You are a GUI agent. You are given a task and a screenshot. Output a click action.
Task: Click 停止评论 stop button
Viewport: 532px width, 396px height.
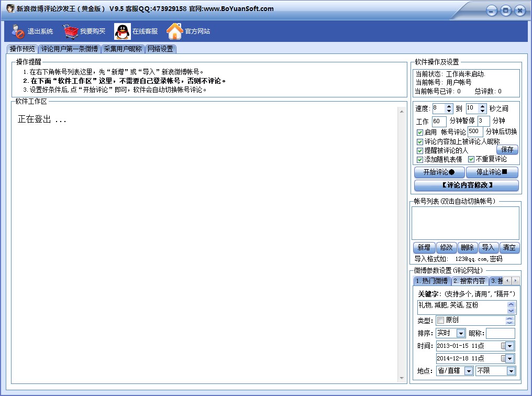tap(492, 172)
